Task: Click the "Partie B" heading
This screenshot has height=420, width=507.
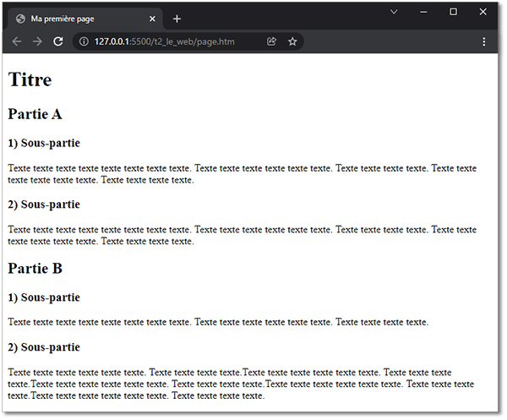Action: [35, 269]
